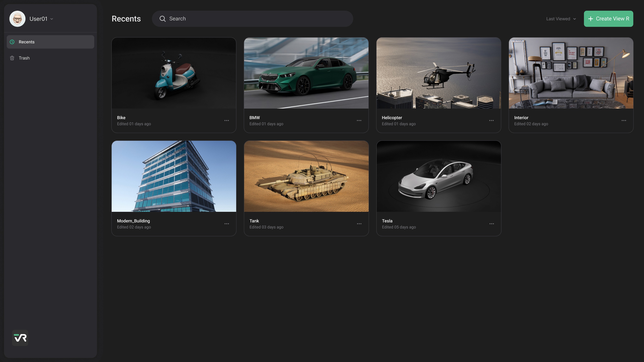The image size is (644, 362).
Task: Open the green BMW thumbnail
Action: (x=306, y=73)
